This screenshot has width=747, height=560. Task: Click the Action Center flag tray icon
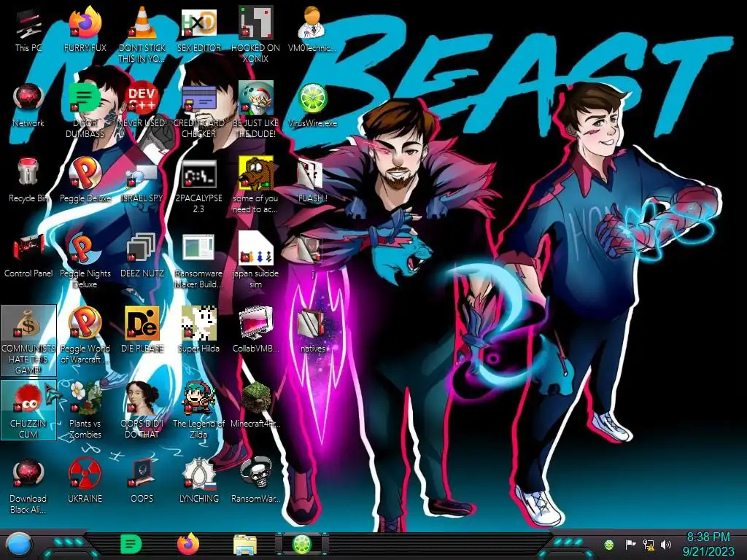tap(630, 544)
